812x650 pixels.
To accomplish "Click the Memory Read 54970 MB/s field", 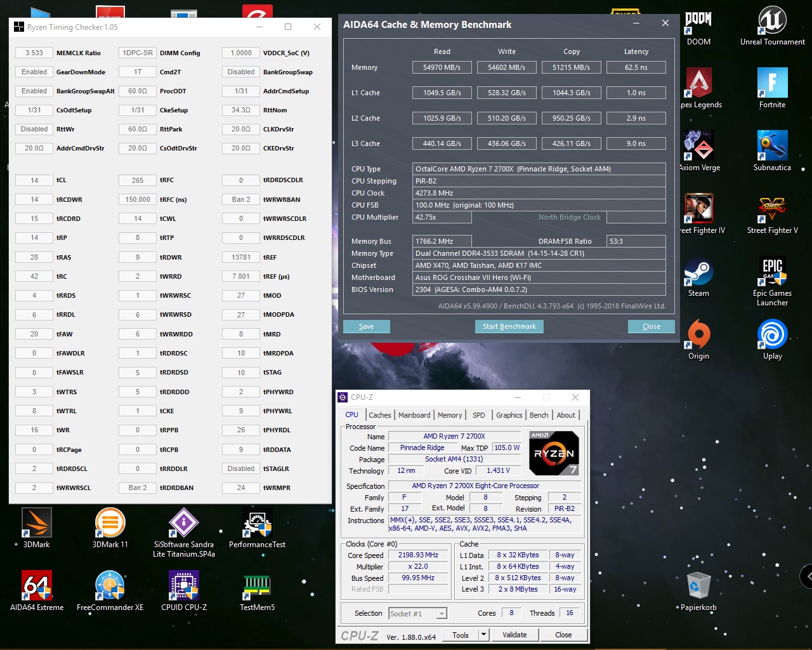I will 442,67.
